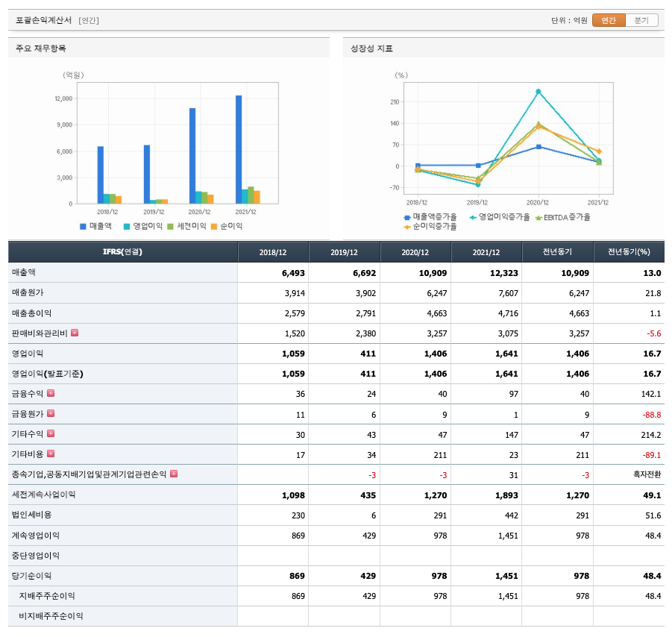Click 매출원가 2021/12 value 7,607

pyautogui.click(x=508, y=293)
